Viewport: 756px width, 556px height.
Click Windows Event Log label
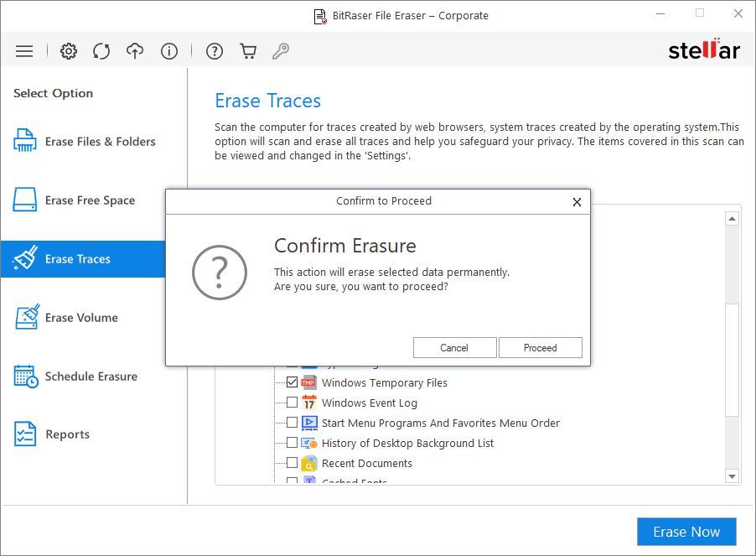tap(370, 403)
